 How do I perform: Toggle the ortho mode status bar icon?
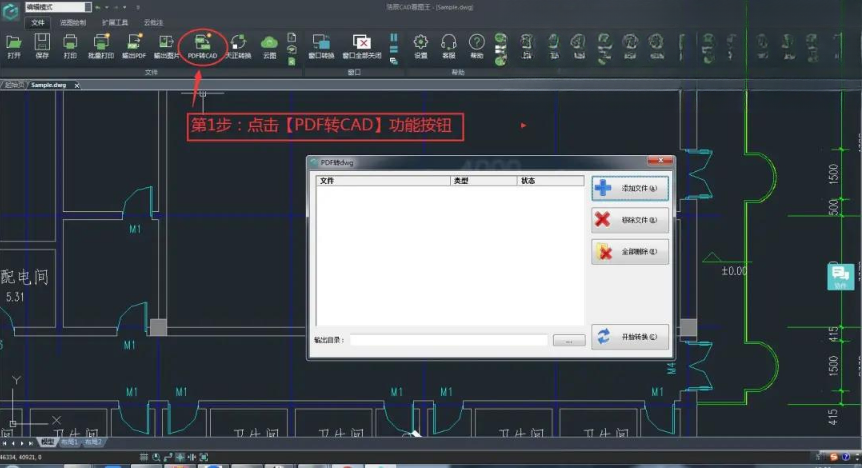point(168,457)
